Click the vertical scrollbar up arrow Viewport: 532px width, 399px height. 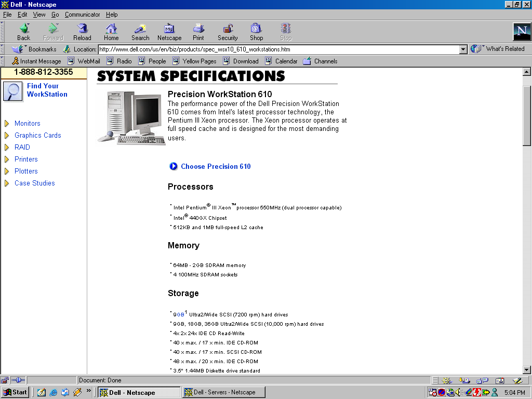[x=527, y=72]
